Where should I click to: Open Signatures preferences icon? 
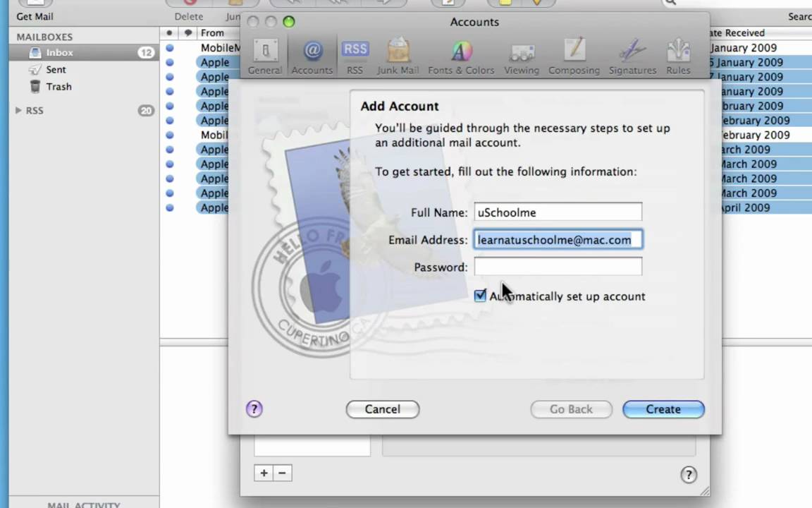click(x=632, y=57)
